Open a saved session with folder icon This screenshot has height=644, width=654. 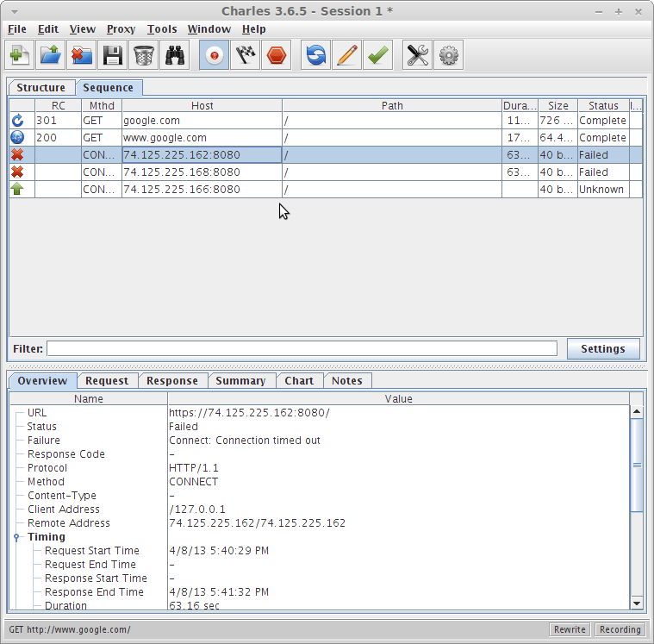(51, 54)
